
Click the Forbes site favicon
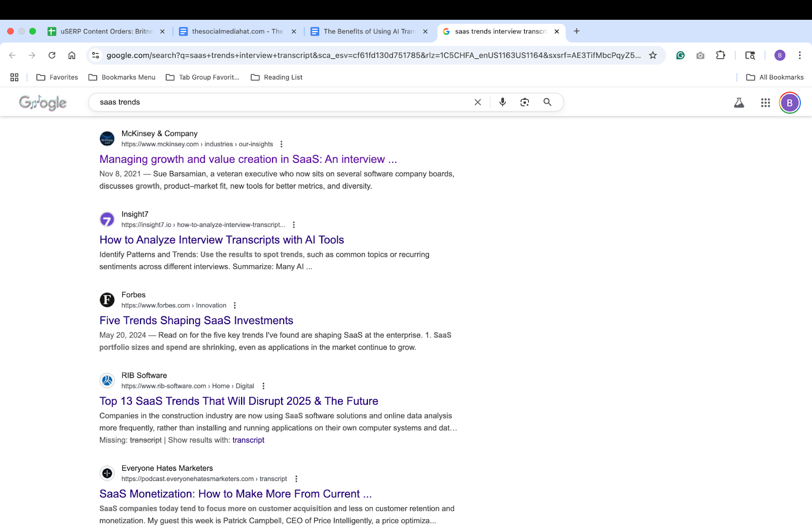coord(107,300)
